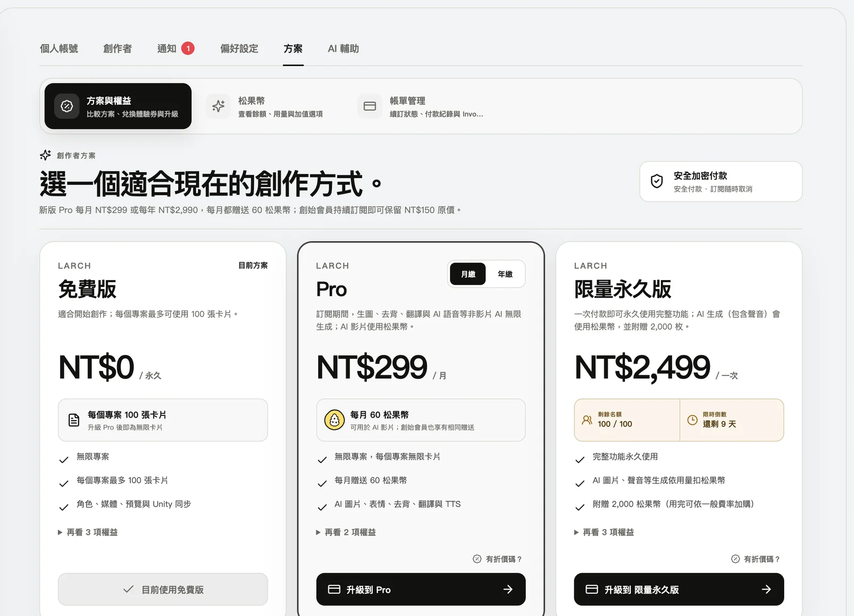Expand 再看 3 項權益 in 限量永久版
Viewport: 854px width, 616px height.
pos(604,532)
